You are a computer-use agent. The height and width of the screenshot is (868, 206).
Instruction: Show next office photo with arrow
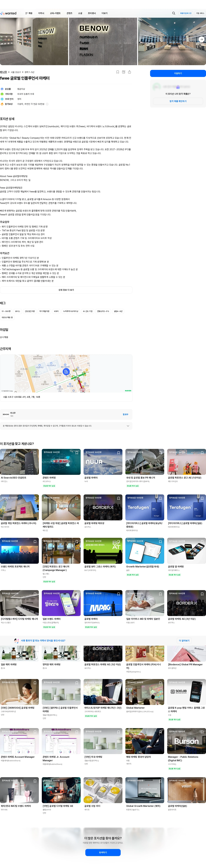201,39
